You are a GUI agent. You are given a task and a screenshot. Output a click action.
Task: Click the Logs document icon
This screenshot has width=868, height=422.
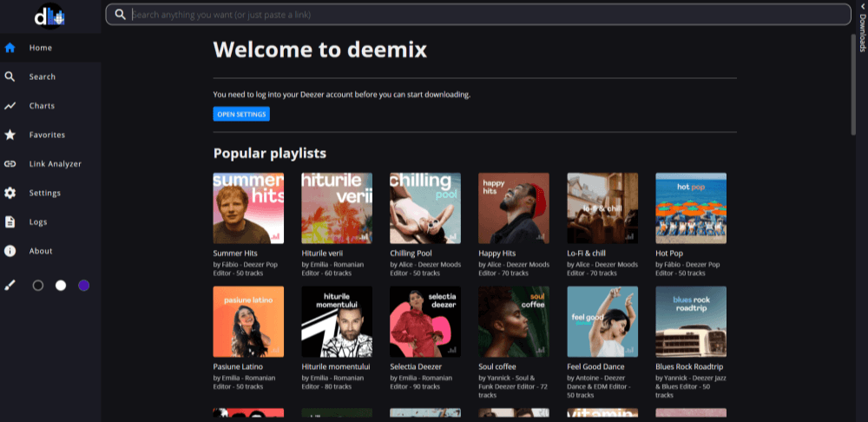tap(10, 222)
